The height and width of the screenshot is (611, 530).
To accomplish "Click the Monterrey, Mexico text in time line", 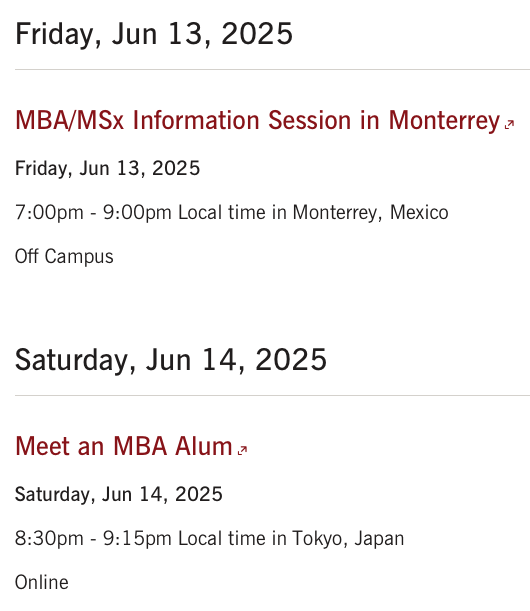I will pyautogui.click(x=370, y=213).
